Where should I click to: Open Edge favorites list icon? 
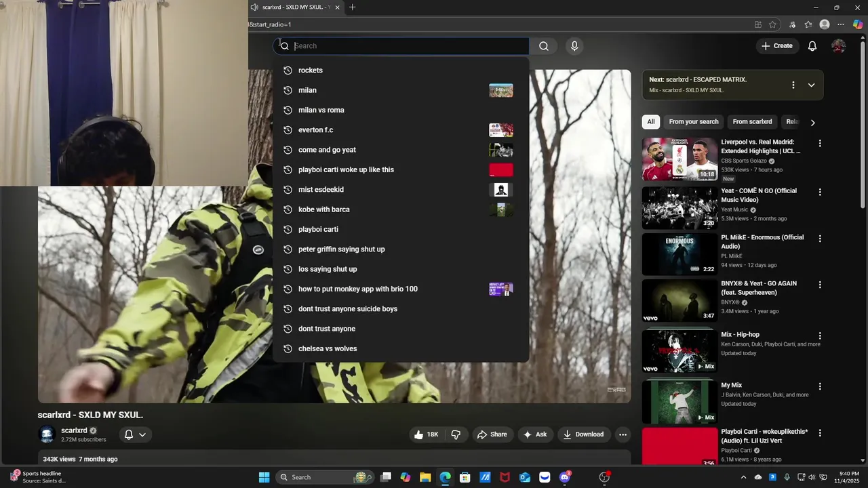click(x=808, y=24)
